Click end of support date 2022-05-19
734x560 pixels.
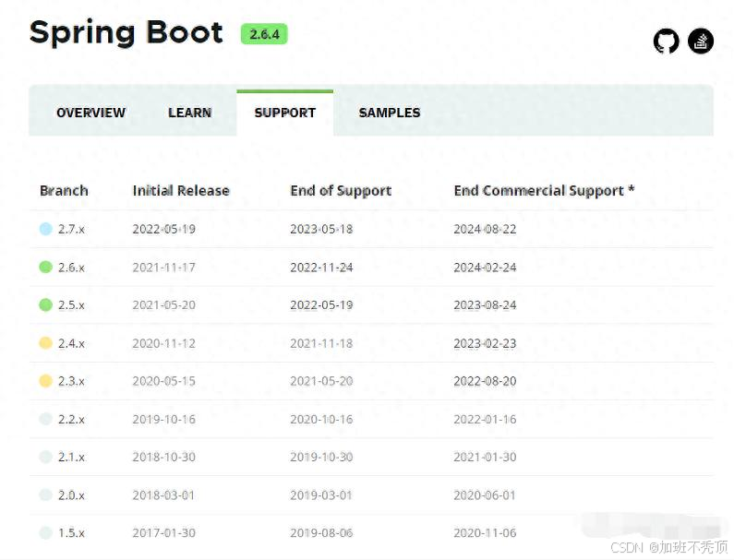pos(321,305)
